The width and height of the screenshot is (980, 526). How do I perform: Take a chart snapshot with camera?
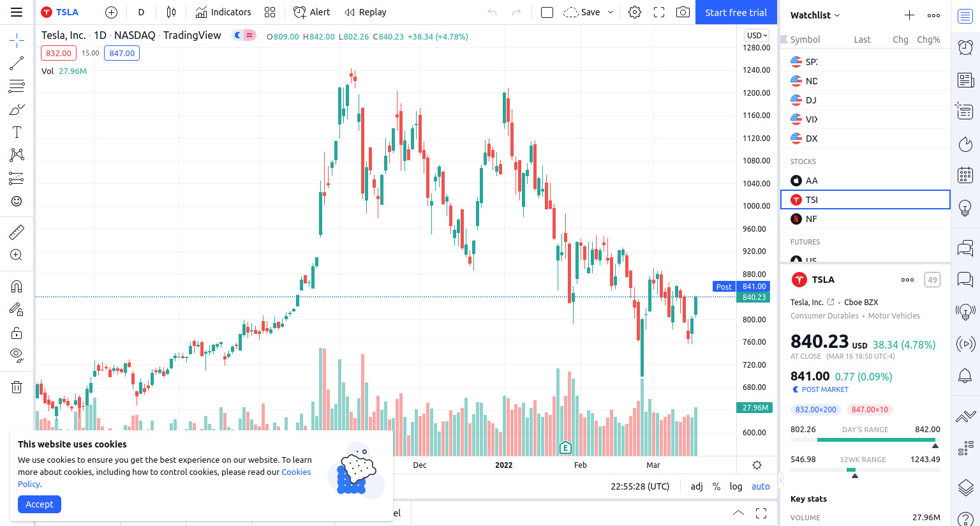click(x=683, y=12)
